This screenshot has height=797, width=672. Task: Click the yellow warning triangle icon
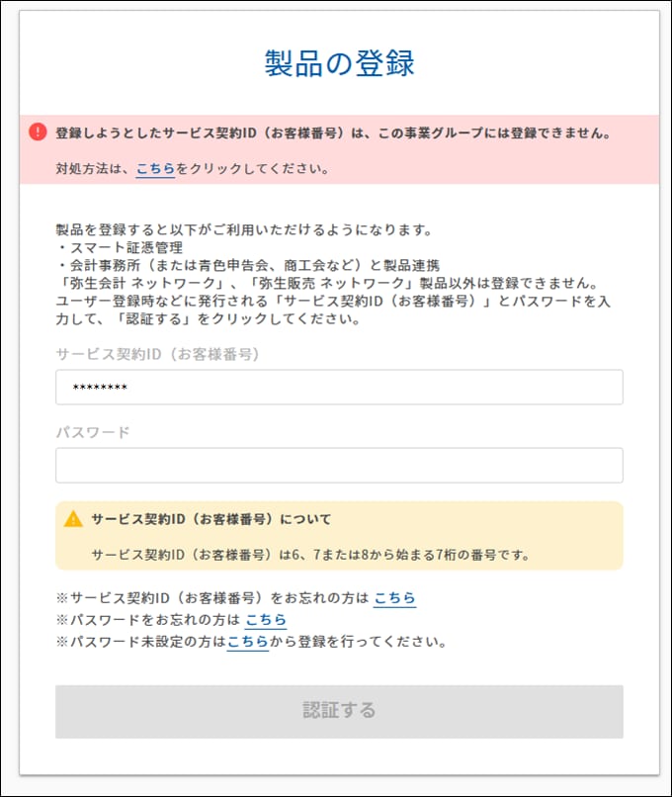point(73,519)
